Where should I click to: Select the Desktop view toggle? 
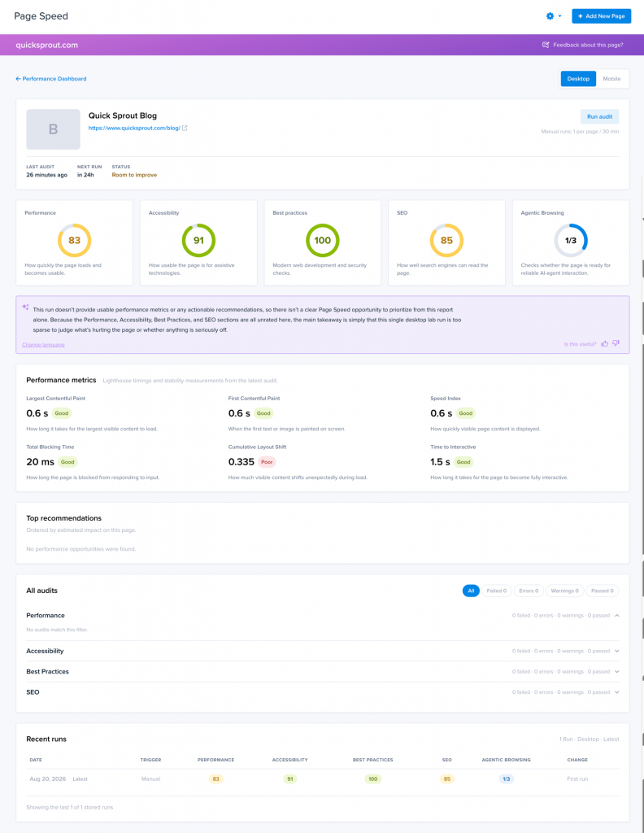pyautogui.click(x=578, y=79)
